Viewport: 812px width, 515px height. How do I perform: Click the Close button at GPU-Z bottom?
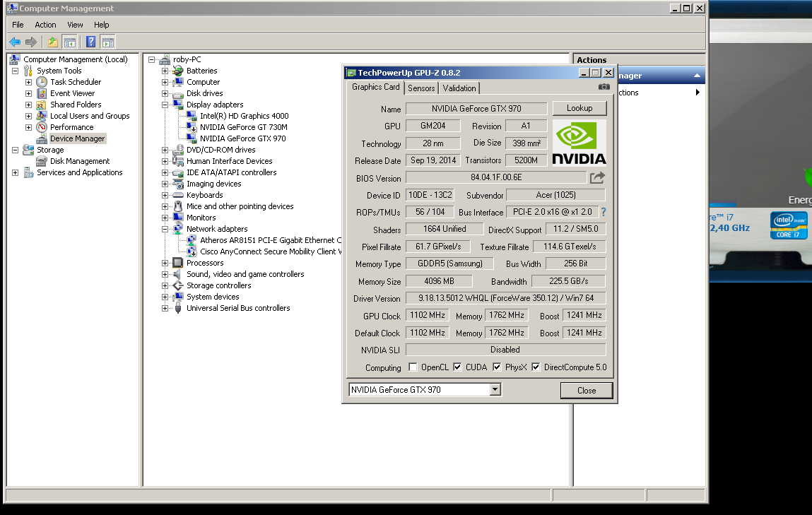[x=587, y=390]
